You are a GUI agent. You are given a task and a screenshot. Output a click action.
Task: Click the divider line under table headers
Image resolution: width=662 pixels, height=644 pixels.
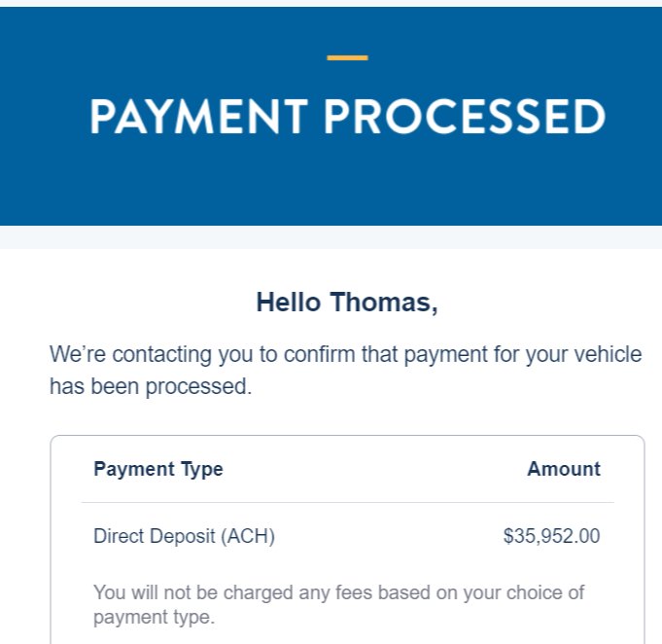(x=347, y=502)
